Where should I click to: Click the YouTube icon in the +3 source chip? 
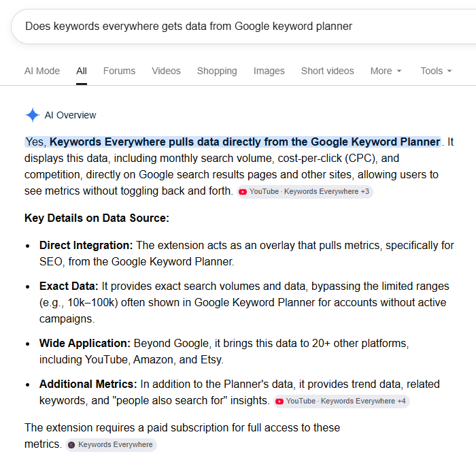(243, 192)
